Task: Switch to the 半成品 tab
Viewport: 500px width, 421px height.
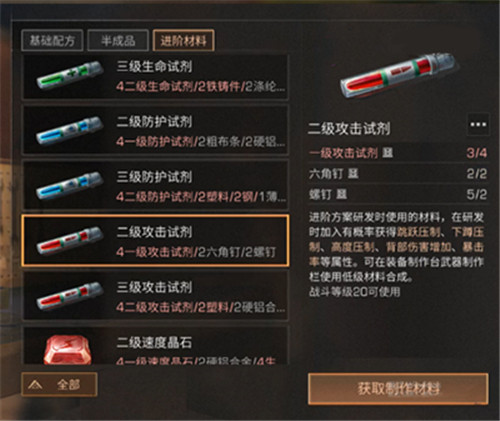Action: pyautogui.click(x=118, y=40)
